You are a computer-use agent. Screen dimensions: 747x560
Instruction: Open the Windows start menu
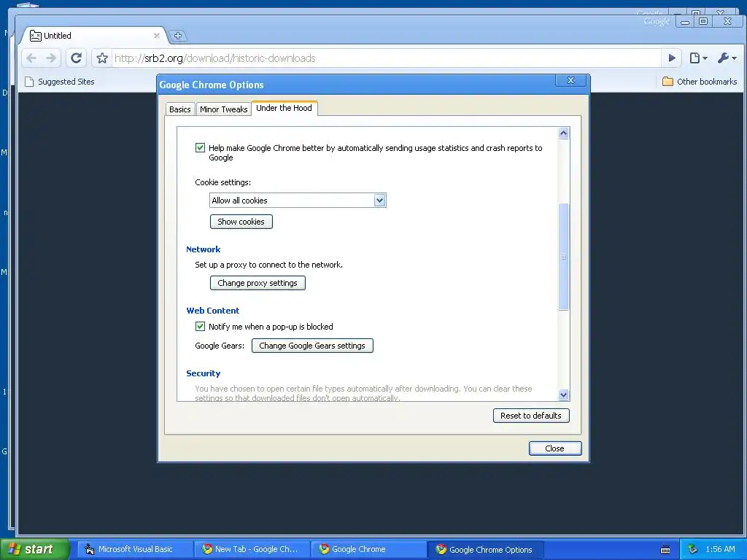[x=35, y=549]
